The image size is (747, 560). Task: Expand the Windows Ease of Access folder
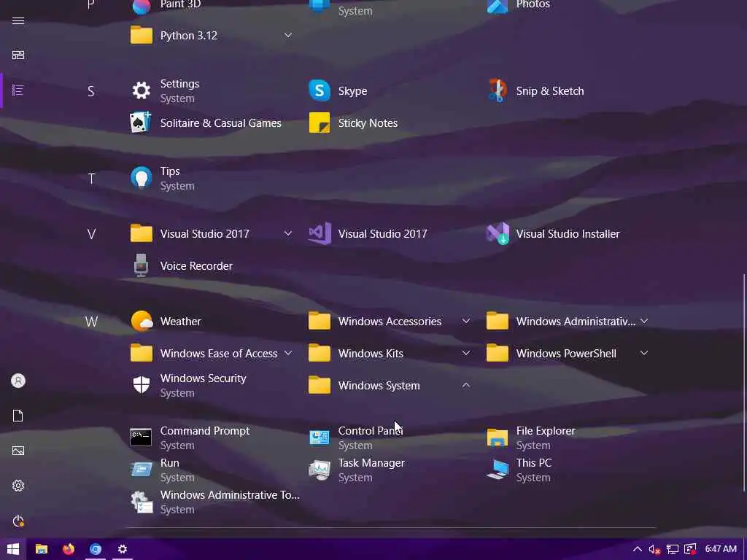(x=212, y=354)
